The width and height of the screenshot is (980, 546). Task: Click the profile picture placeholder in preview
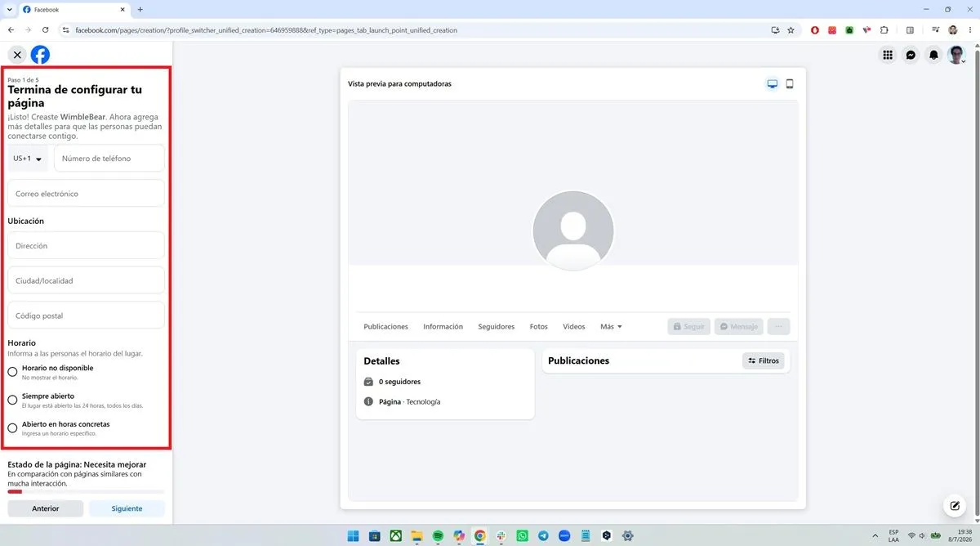pyautogui.click(x=573, y=231)
